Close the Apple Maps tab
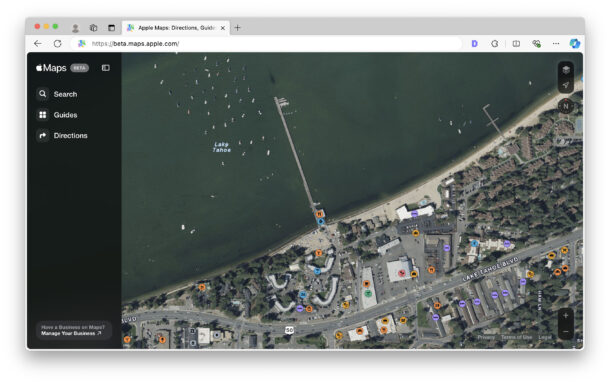 tap(223, 28)
